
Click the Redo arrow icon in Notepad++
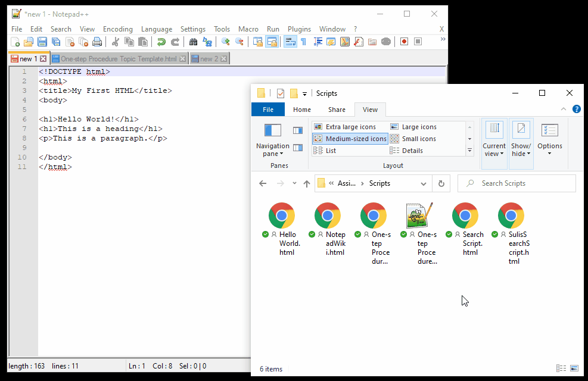pos(175,42)
